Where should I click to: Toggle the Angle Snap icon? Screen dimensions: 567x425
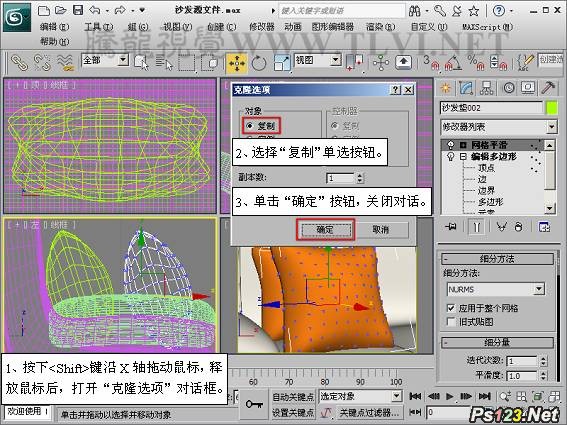coord(453,62)
